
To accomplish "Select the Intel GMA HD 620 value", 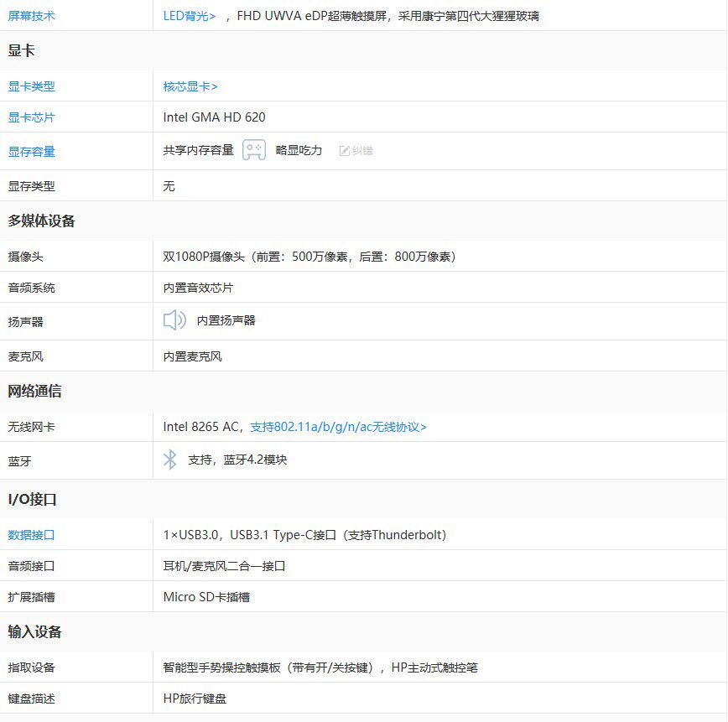I will (x=214, y=117).
